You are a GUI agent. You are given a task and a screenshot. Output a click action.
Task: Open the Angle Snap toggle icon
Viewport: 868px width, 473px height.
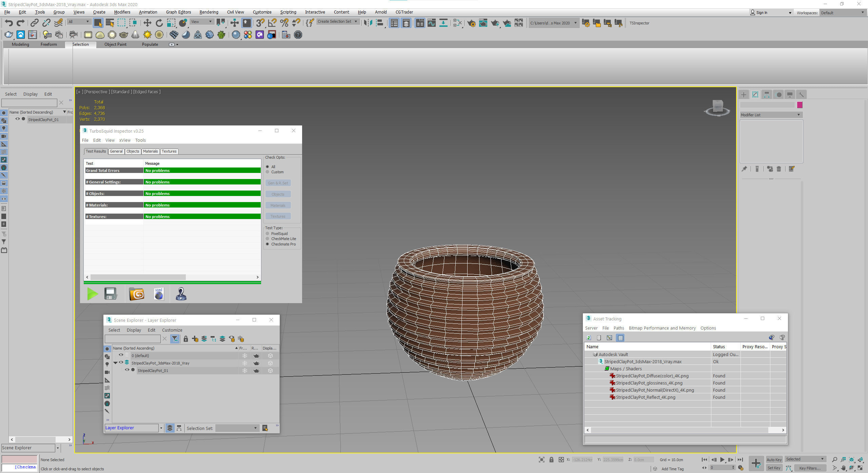tap(272, 23)
